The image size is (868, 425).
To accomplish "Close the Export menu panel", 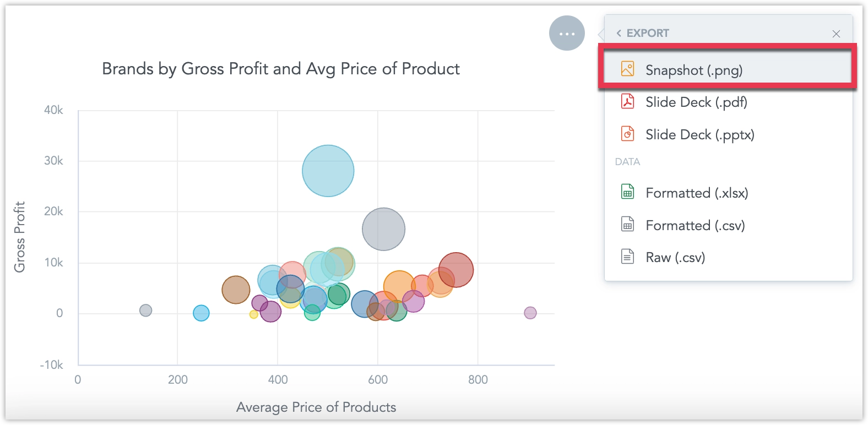I will tap(836, 34).
